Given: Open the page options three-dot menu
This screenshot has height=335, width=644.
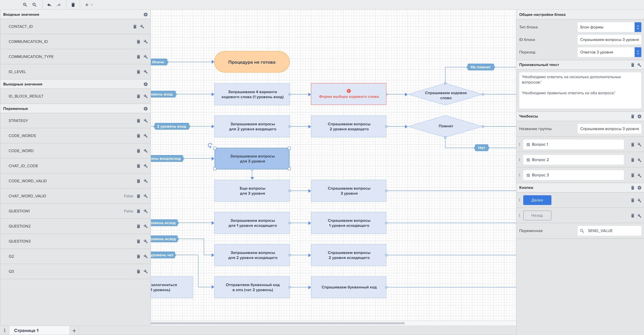Looking at the screenshot, I should tap(5, 330).
